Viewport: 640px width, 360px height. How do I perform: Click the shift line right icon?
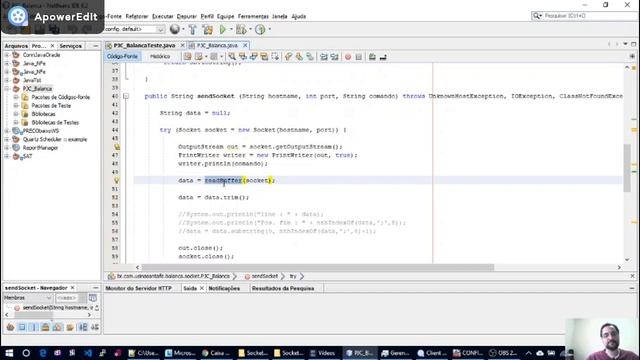pos(334,57)
